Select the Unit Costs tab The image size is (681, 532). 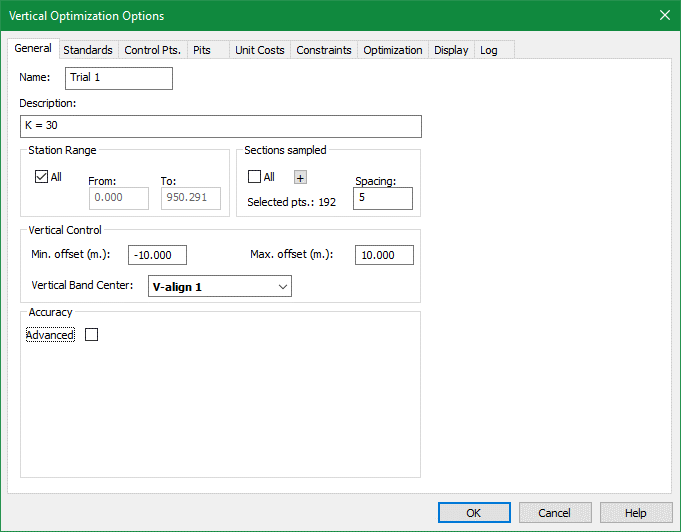coord(259,50)
